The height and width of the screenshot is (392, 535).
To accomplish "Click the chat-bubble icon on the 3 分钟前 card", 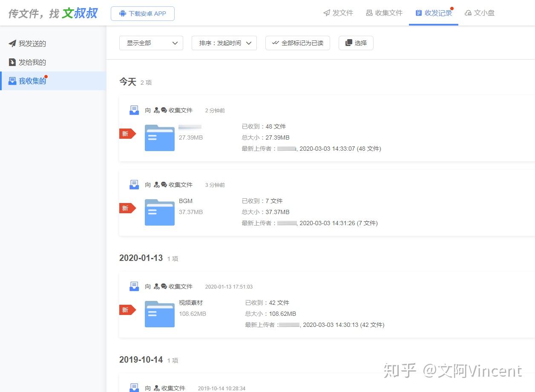I will (x=164, y=185).
